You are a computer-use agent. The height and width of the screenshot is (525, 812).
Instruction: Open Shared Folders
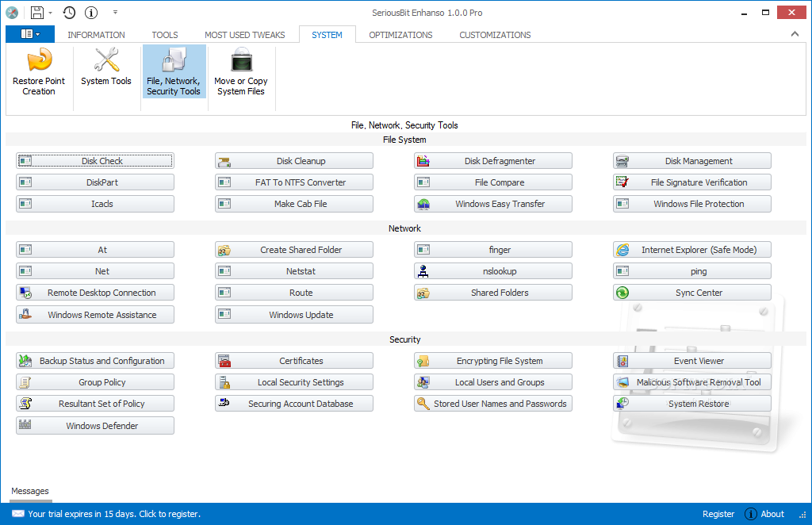point(493,293)
